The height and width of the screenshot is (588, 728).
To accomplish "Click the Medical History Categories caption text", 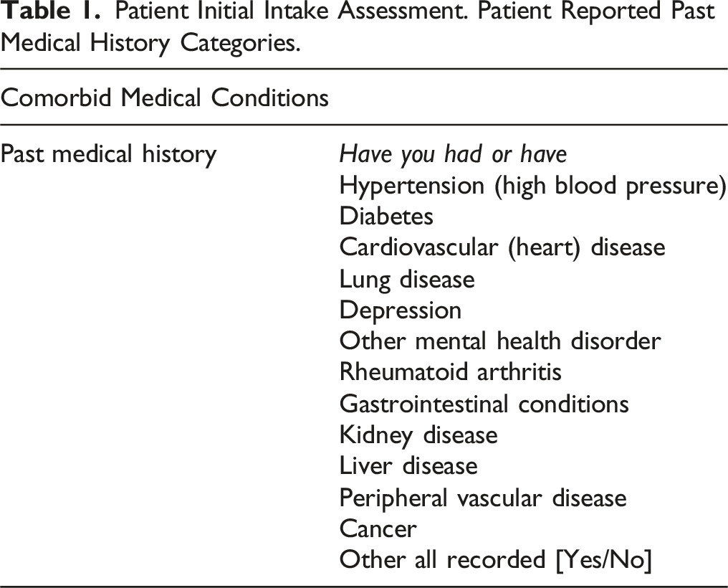I will (150, 43).
